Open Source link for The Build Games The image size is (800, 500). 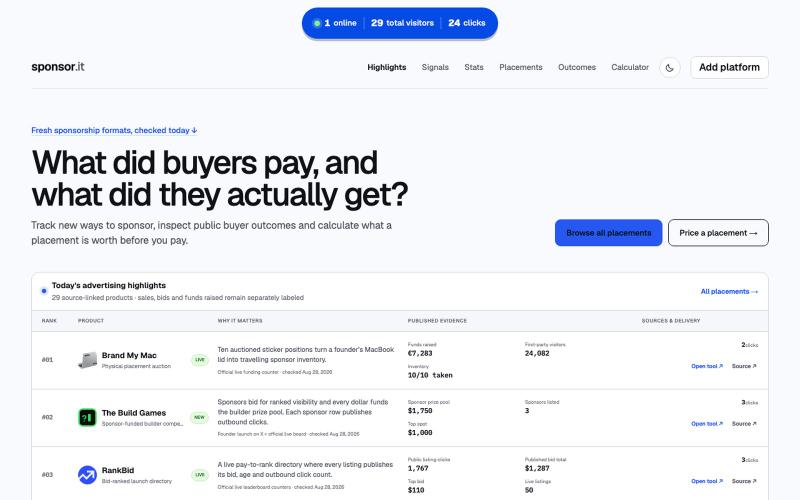pos(744,424)
